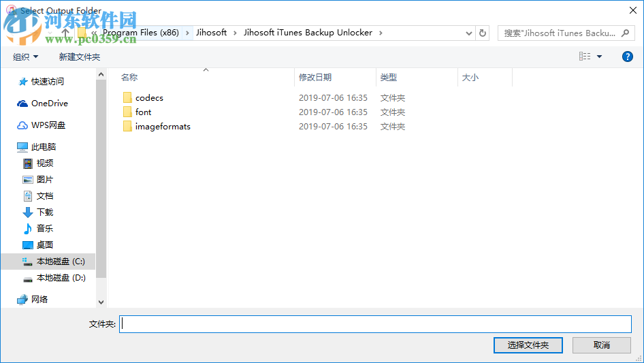Viewport: 644px width, 363px height.
Task: Click the sidebar scroll up arrow
Action: (x=101, y=74)
